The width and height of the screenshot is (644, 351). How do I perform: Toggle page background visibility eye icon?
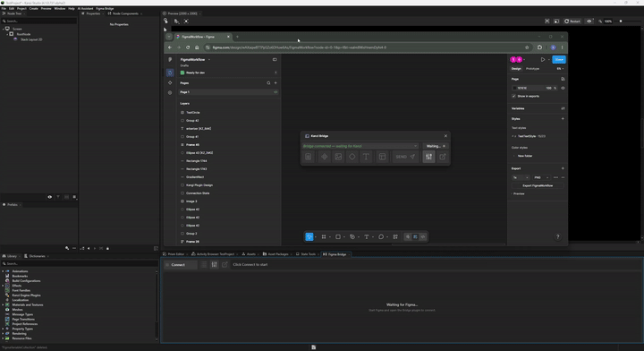(563, 88)
